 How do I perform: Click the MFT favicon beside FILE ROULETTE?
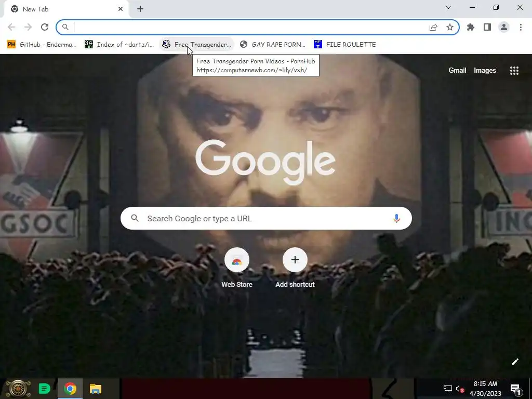click(317, 45)
